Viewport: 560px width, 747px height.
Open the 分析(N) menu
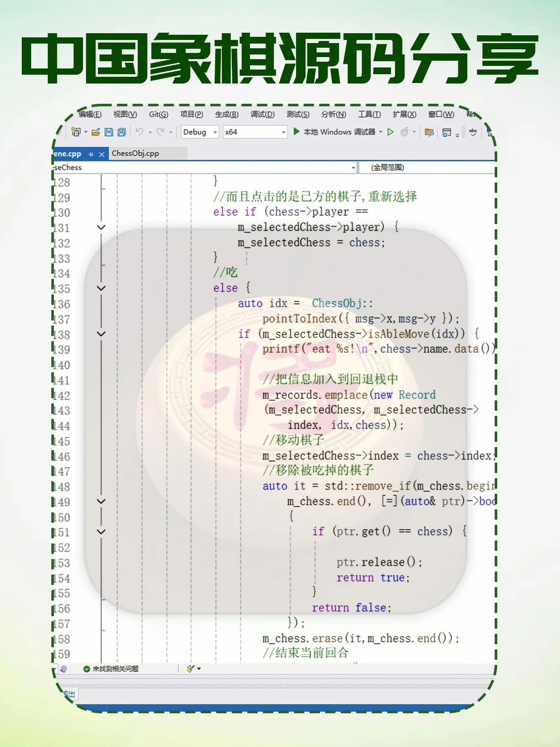(x=333, y=114)
